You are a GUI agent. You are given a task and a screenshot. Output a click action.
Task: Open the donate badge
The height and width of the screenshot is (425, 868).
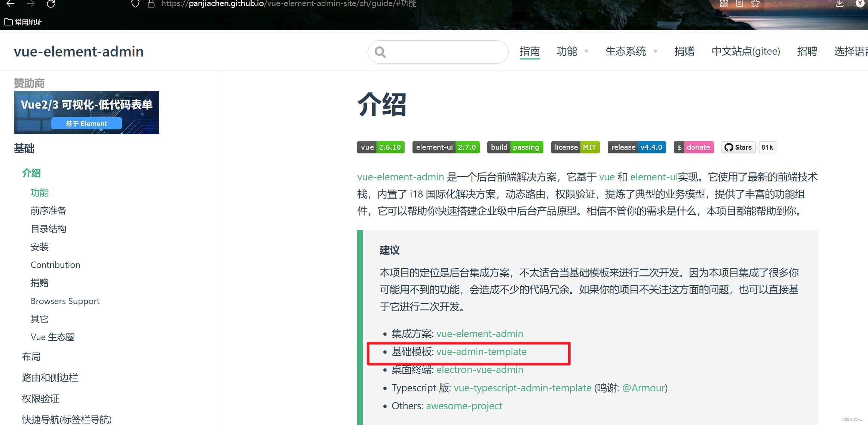coord(694,147)
